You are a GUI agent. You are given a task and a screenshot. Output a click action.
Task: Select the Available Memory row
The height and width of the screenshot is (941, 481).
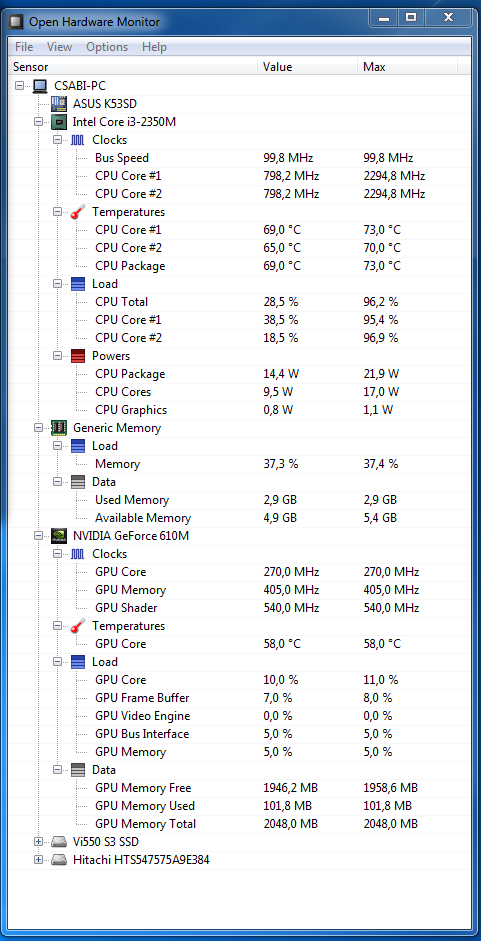pyautogui.click(x=240, y=518)
